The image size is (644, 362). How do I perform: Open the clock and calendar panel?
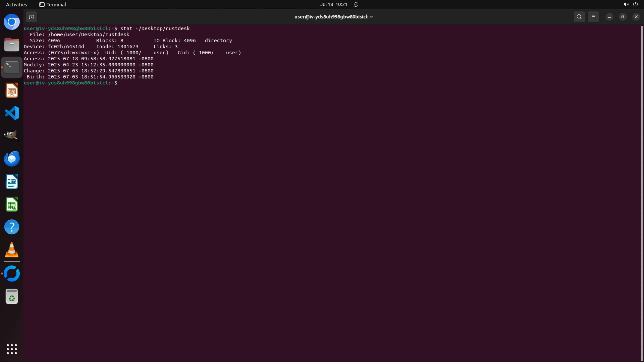[333, 4]
